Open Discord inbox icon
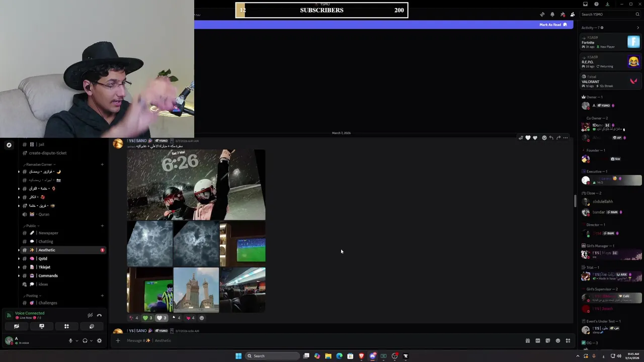The image size is (644, 362). pos(585,4)
